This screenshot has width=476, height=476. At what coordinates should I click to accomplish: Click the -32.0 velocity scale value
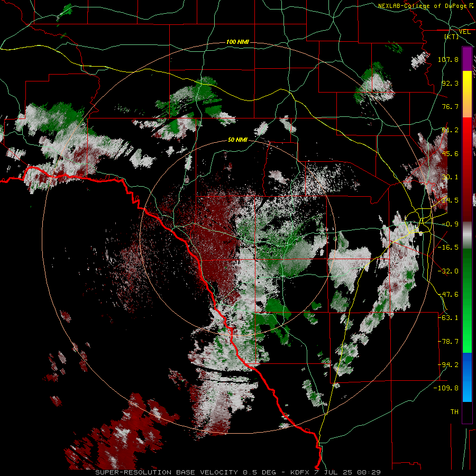point(448,271)
